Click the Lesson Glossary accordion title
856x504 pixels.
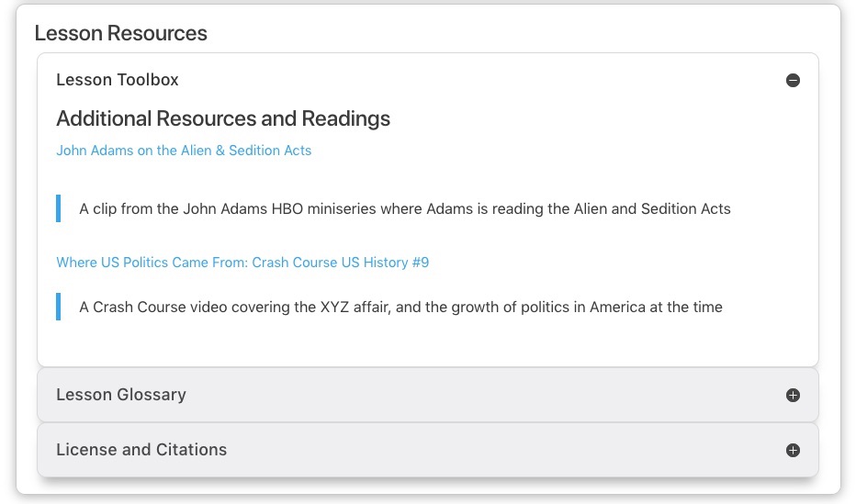coord(121,395)
